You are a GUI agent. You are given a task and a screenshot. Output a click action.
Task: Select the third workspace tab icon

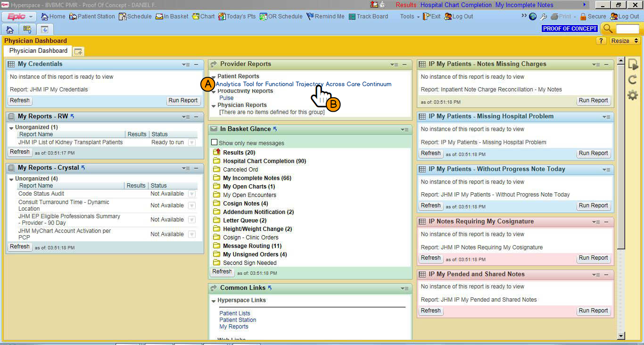[45, 29]
